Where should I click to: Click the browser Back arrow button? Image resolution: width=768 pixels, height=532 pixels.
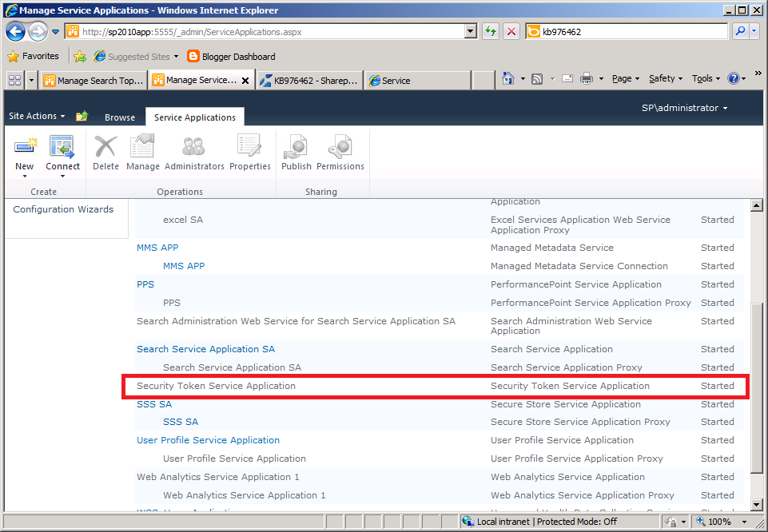15,32
